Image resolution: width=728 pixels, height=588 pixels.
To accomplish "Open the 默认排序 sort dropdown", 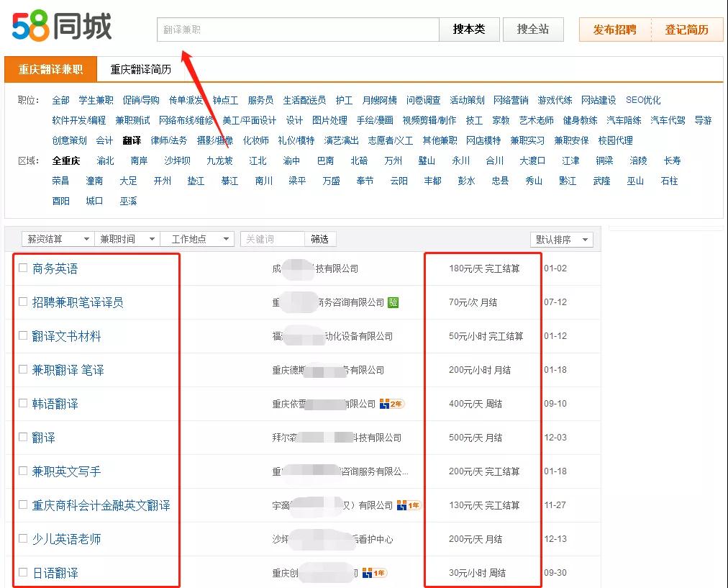I will pos(561,240).
